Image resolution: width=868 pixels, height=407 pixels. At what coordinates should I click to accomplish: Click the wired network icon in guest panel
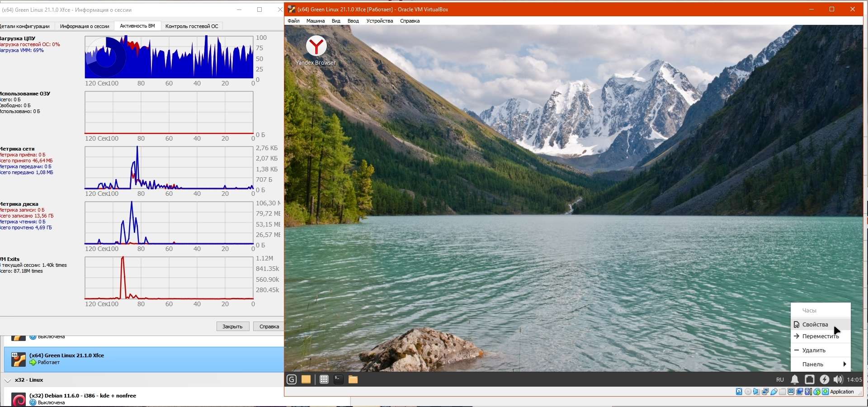tap(810, 379)
